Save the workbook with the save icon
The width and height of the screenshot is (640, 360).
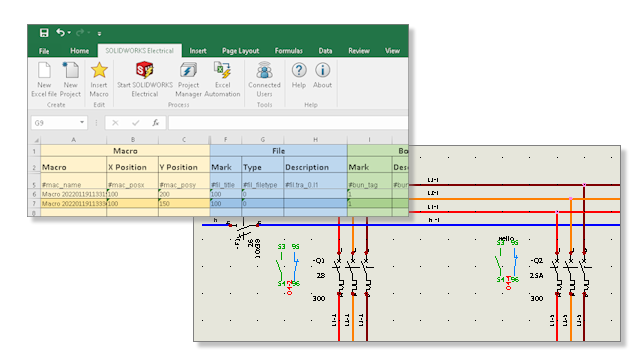[44, 33]
